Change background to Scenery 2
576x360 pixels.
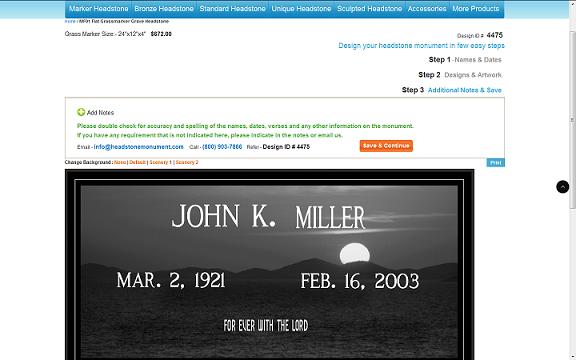click(x=187, y=162)
